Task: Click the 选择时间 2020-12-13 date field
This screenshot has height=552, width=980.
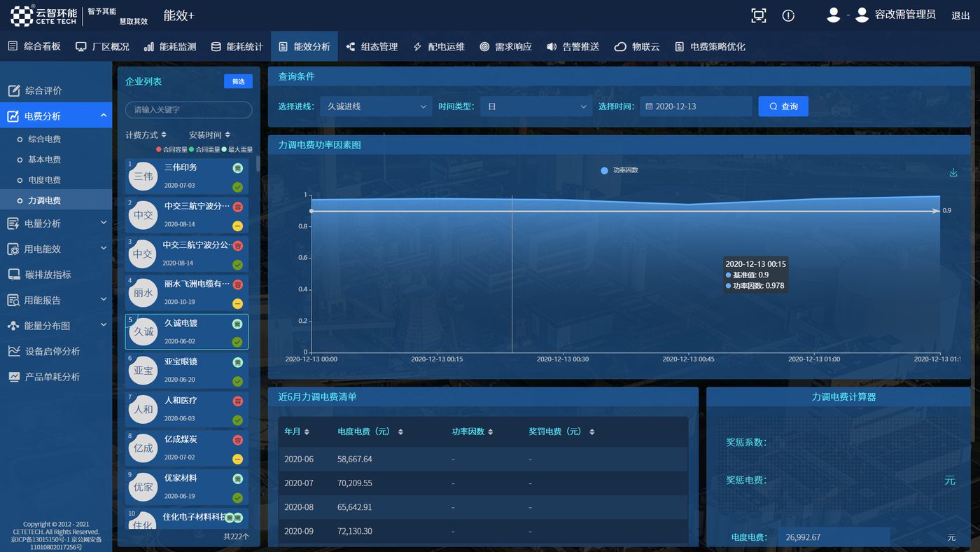Action: pyautogui.click(x=696, y=106)
